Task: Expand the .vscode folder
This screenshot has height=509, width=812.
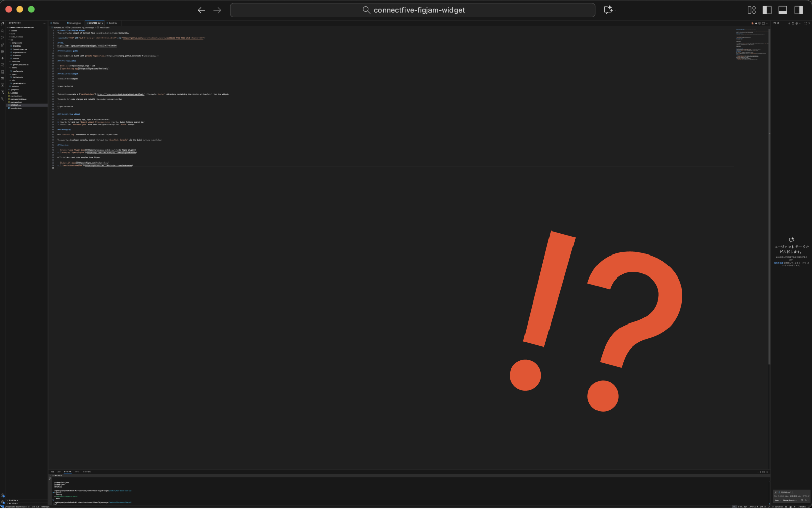Action: 13,31
